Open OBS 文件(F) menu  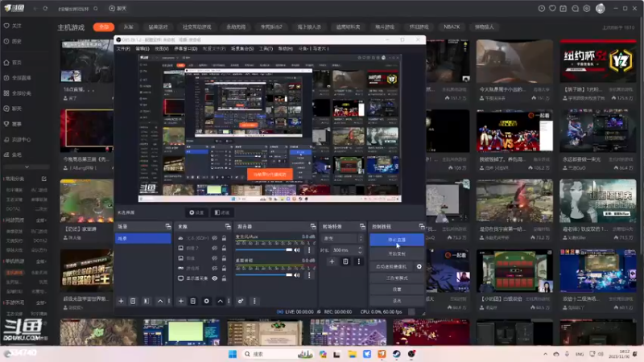point(123,48)
